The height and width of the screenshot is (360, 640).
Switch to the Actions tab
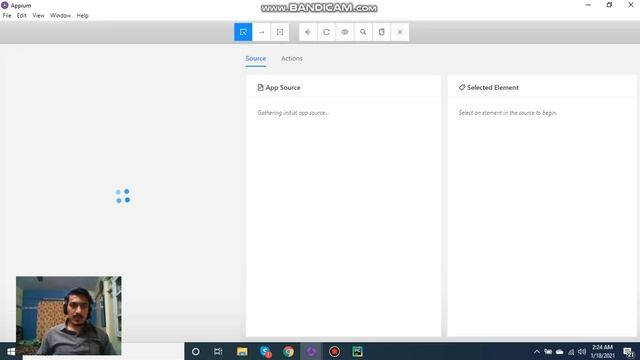pos(292,59)
